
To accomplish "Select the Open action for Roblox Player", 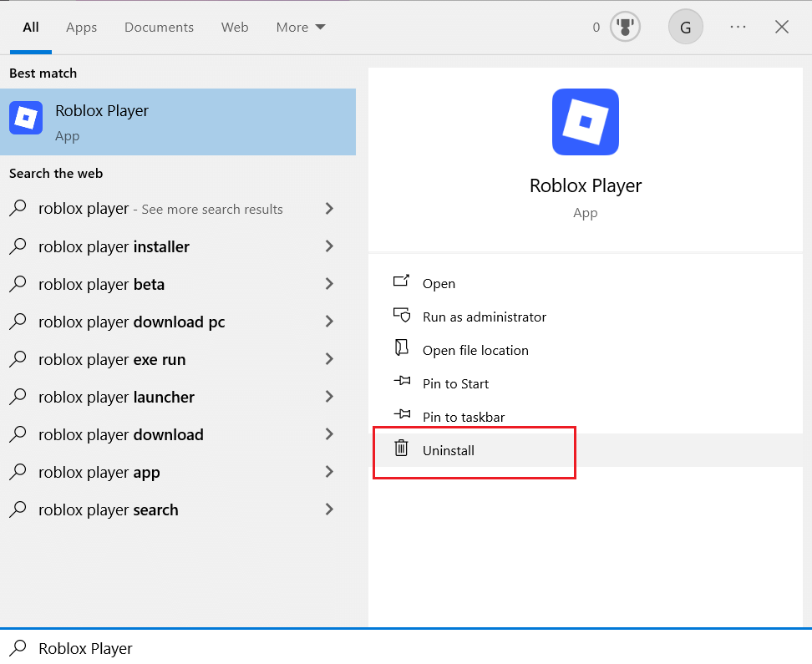I will coord(439,283).
